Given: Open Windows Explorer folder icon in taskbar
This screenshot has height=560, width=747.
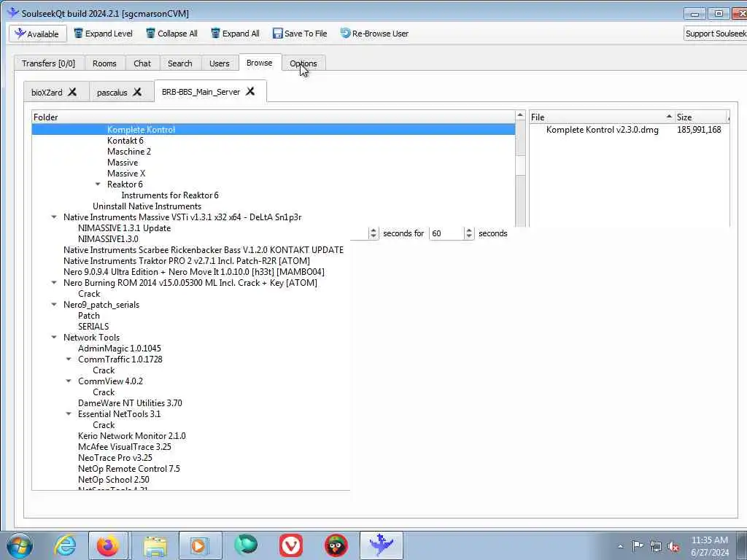Looking at the screenshot, I should (x=155, y=545).
